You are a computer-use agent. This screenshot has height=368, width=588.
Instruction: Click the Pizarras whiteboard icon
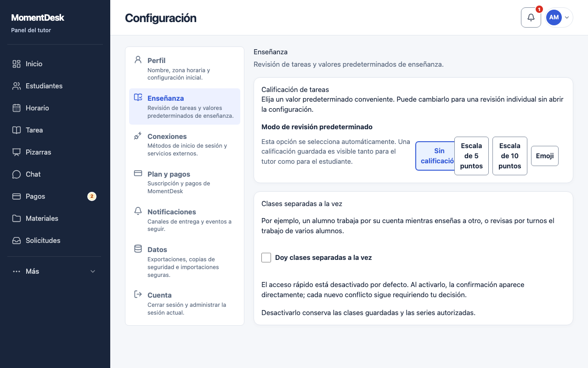coord(17,152)
